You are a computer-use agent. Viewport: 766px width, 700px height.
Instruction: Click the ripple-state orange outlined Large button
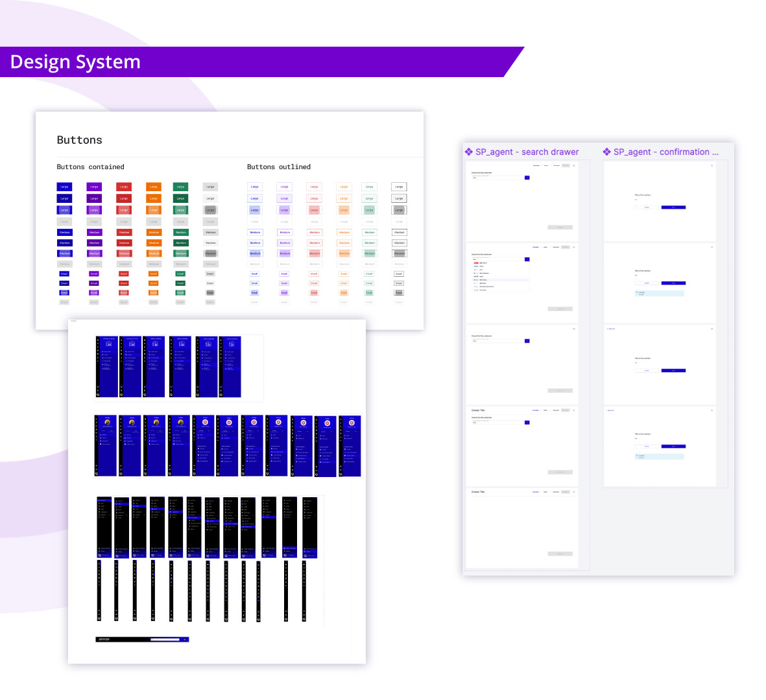(344, 210)
